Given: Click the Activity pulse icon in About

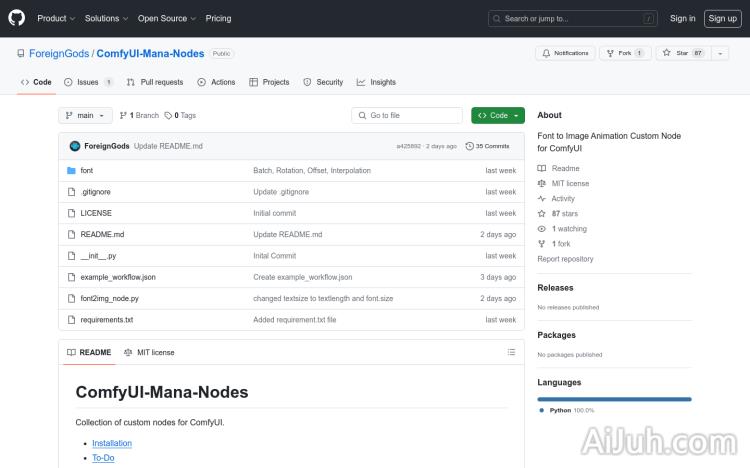Looking at the screenshot, I should (542, 199).
